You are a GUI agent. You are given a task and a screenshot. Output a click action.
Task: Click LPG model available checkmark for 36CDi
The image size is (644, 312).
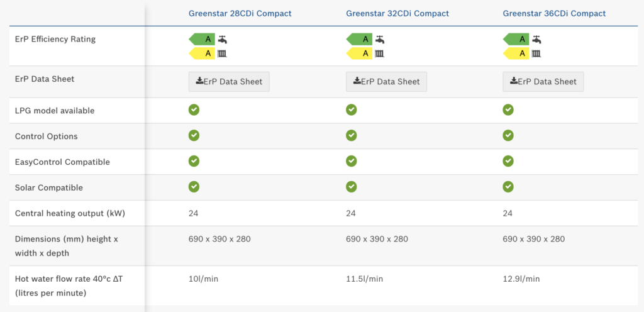(x=508, y=109)
